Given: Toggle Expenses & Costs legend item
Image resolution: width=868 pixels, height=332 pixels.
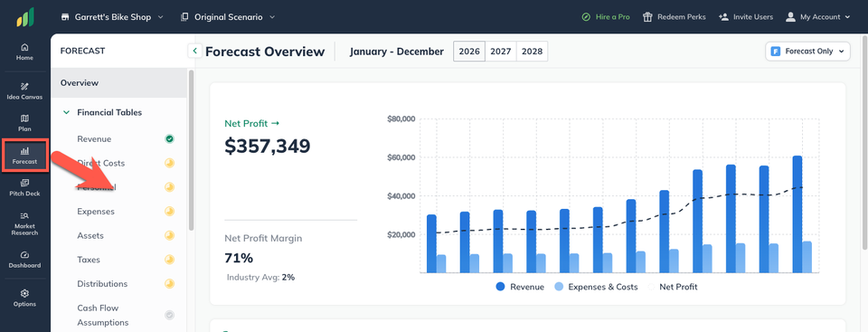Looking at the screenshot, I should tap(596, 287).
